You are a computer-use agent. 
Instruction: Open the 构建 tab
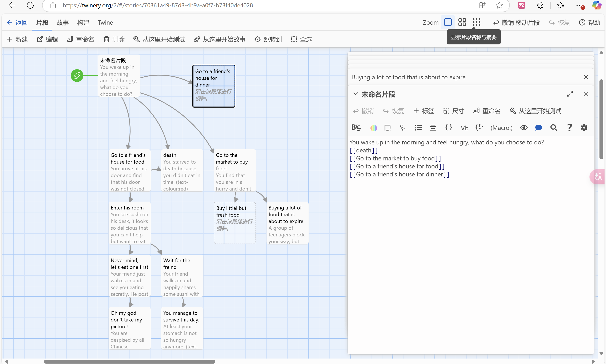83,23
